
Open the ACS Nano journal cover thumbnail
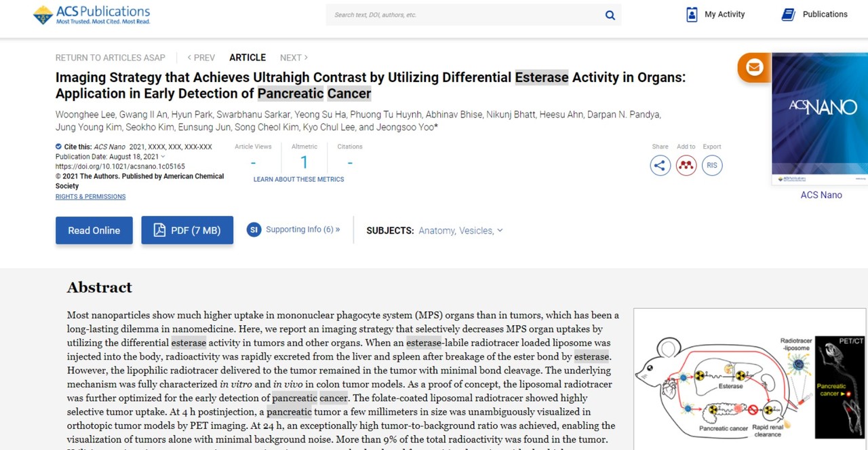point(821,119)
